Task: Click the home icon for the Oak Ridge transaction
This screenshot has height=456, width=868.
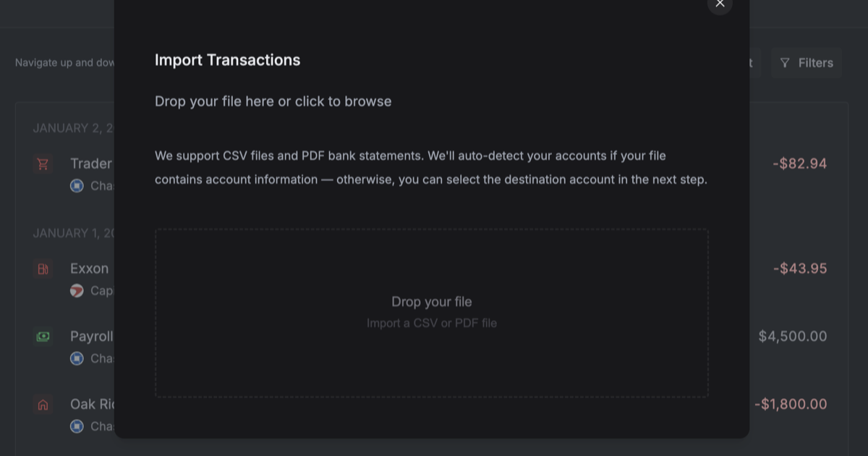Action: click(x=43, y=405)
